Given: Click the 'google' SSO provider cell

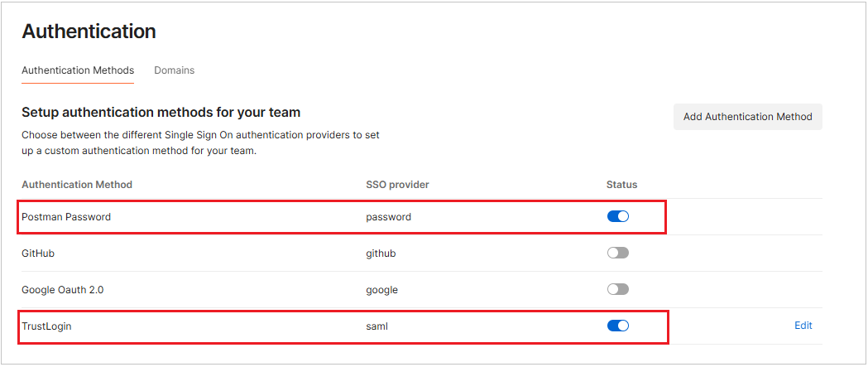Looking at the screenshot, I should [x=381, y=290].
